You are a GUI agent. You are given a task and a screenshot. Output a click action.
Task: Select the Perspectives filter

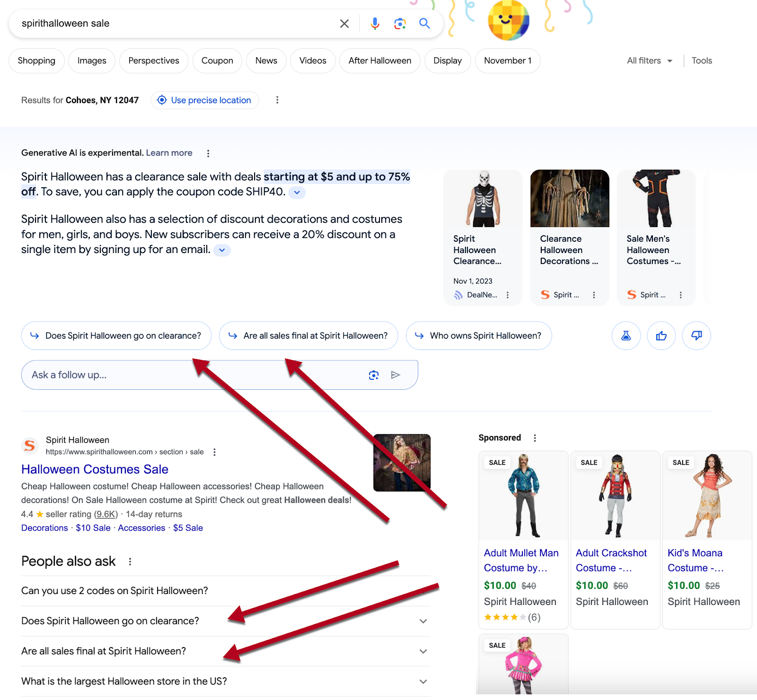154,61
